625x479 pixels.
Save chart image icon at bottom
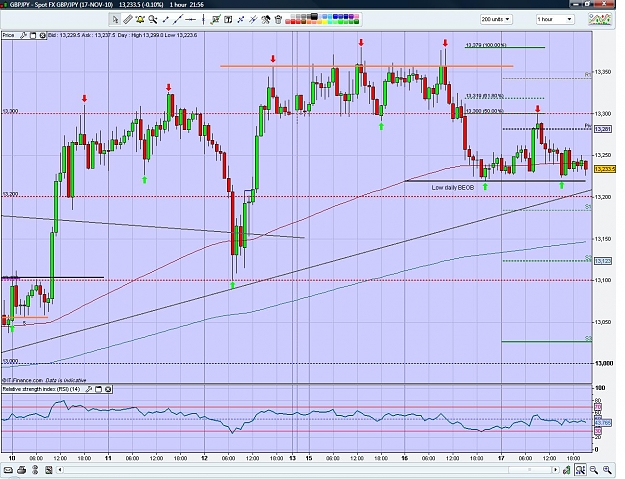49,470
